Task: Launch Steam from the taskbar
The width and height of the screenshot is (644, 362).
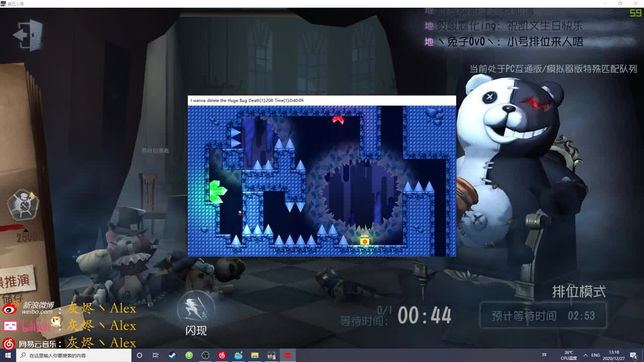Action: pyautogui.click(x=172, y=355)
